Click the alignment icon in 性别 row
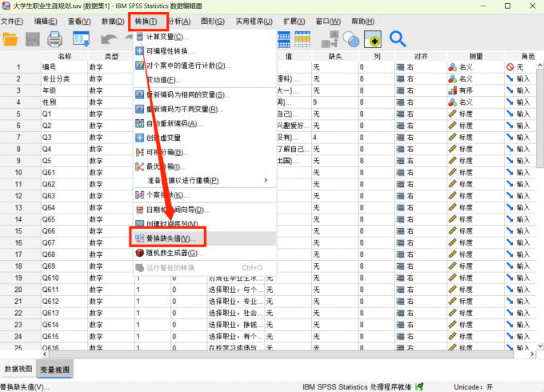 pyautogui.click(x=400, y=102)
